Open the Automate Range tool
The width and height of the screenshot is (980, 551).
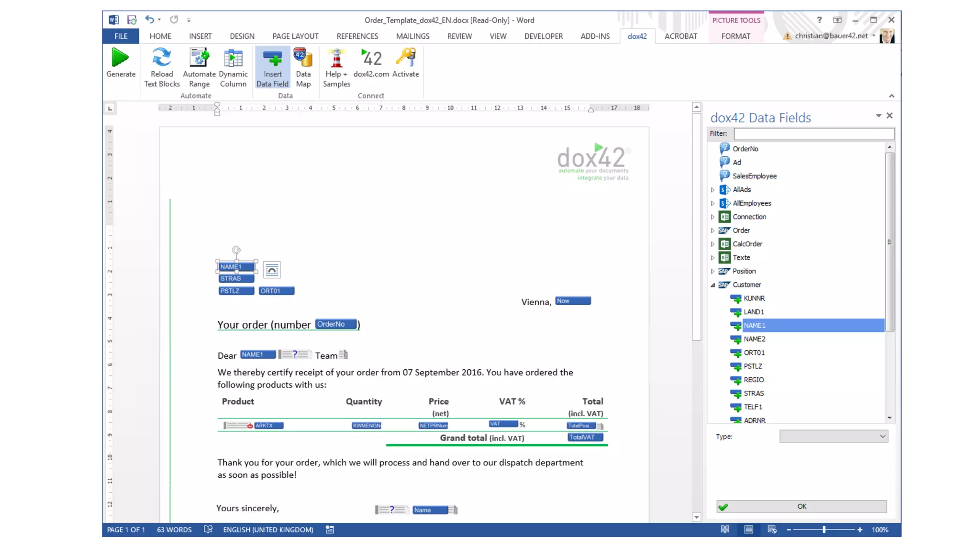(199, 58)
